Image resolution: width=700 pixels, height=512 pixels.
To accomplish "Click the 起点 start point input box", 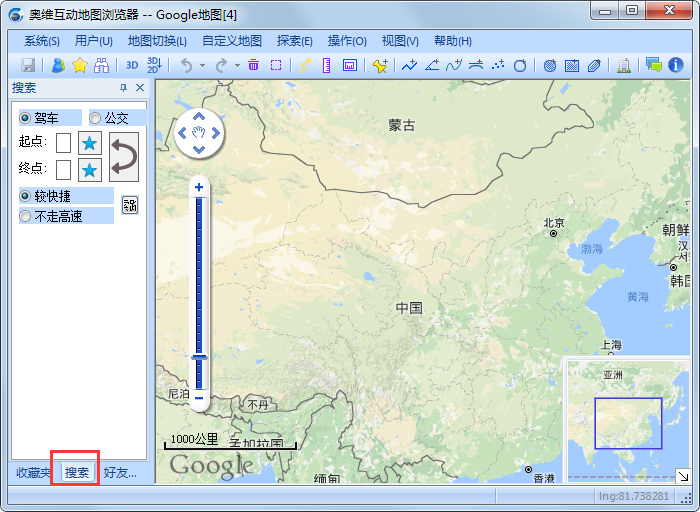I will point(63,143).
